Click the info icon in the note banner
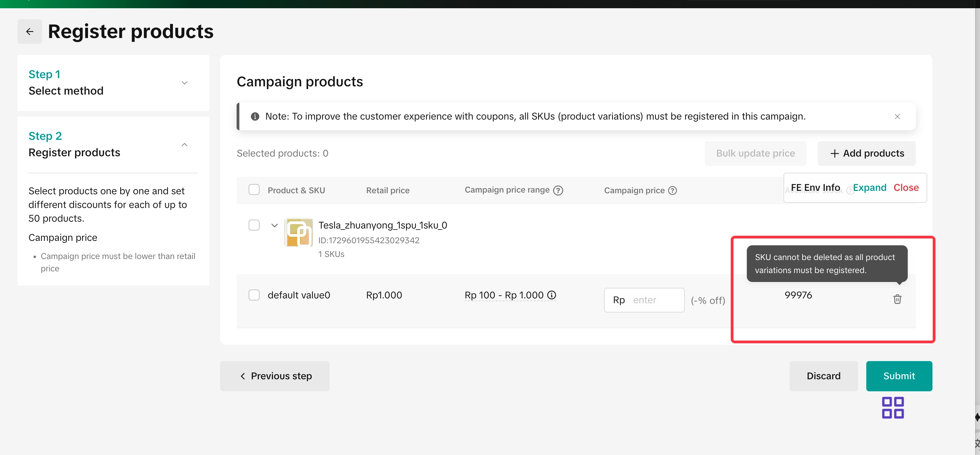 [255, 116]
